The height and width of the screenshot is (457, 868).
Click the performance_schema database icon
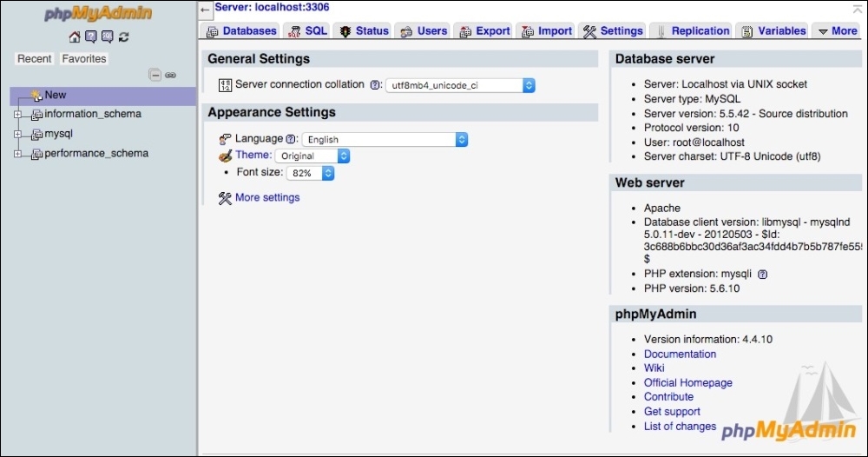point(36,154)
